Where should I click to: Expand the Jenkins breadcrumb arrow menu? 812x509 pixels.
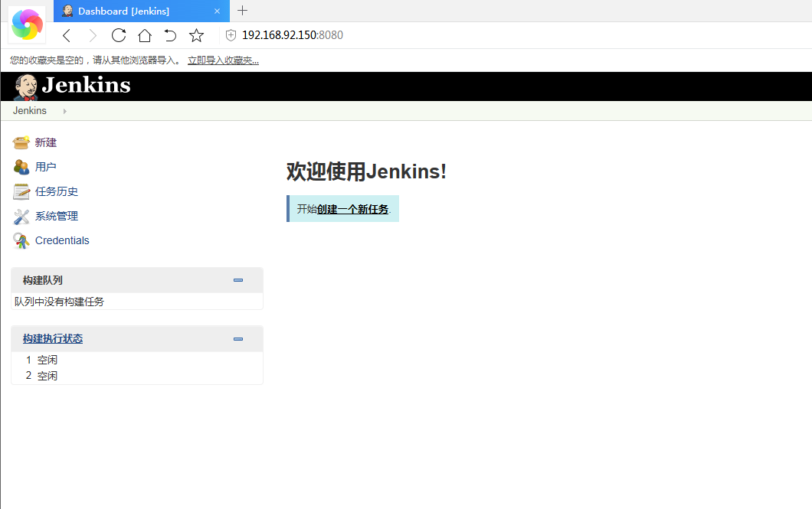coord(65,111)
